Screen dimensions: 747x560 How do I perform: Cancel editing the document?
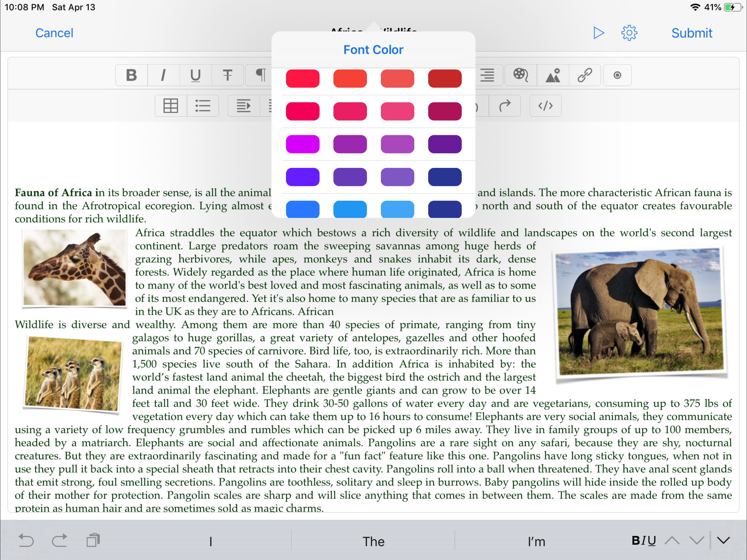[x=54, y=33]
